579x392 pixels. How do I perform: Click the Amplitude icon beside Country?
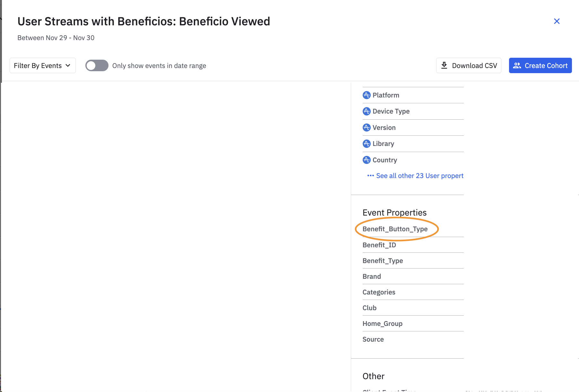point(366,160)
